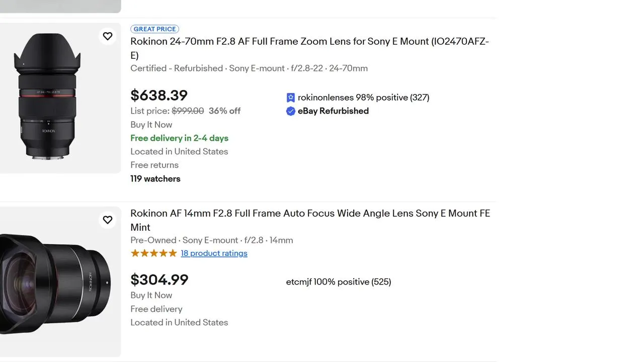Click the $638.39 price
Viewport: 644px width, 362px height.
click(159, 95)
